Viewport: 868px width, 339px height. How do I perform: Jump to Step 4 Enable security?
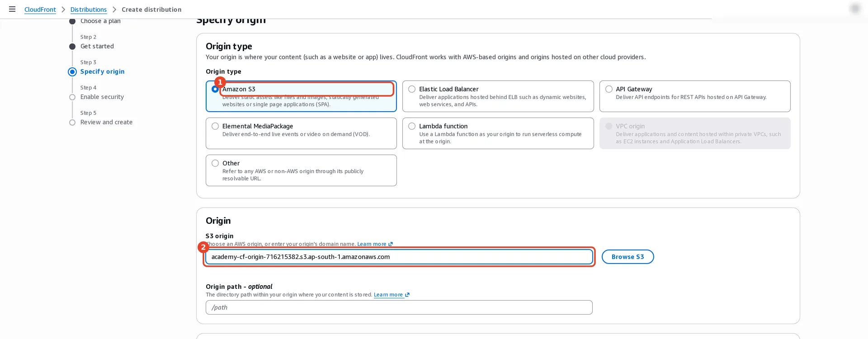[x=102, y=97]
